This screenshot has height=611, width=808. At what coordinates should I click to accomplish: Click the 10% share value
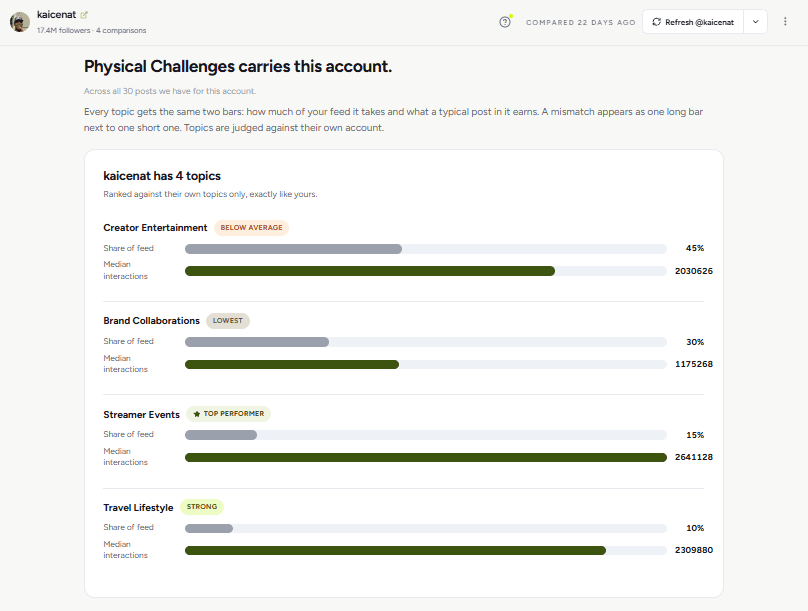695,528
